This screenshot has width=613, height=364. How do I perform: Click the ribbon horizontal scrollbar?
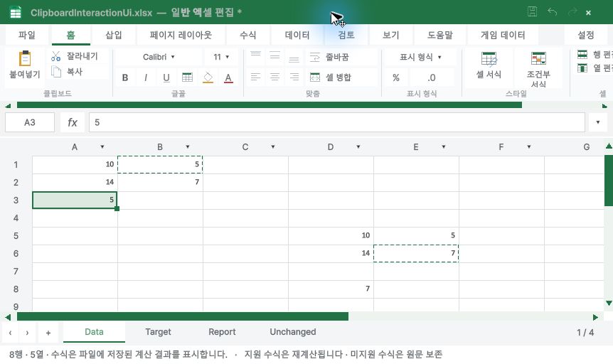click(x=270, y=105)
